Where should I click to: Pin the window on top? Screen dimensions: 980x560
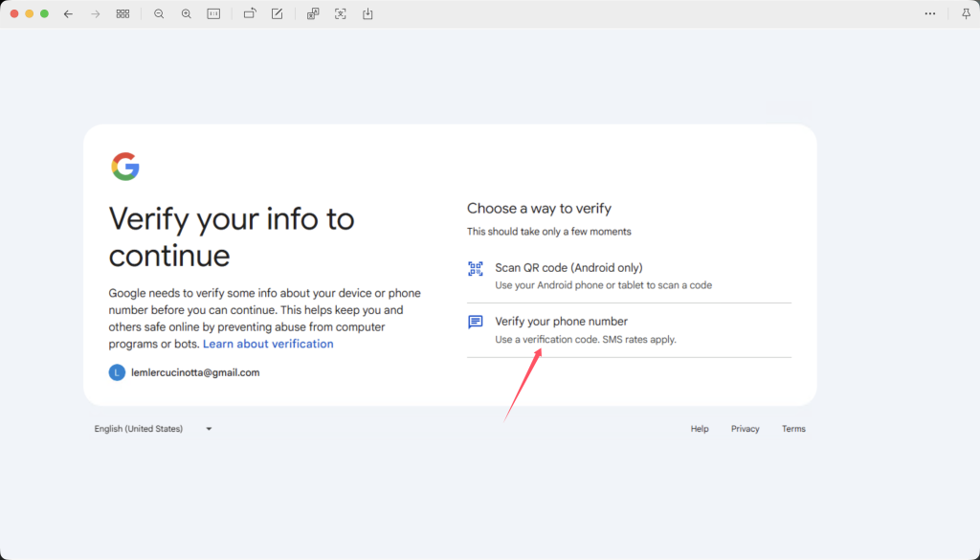click(966, 14)
